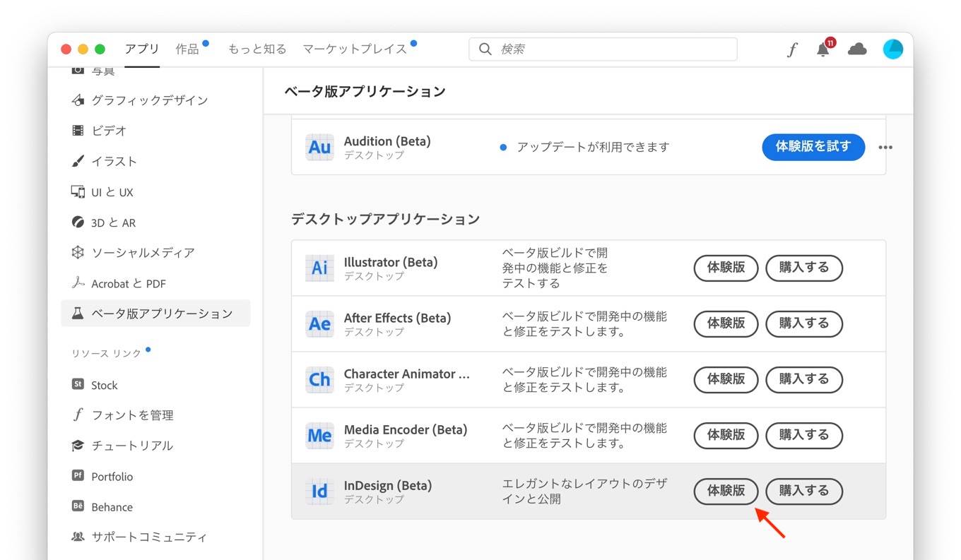Click the Media Encoder (Beta) app icon
This screenshot has height=560, width=961.
pos(319,435)
